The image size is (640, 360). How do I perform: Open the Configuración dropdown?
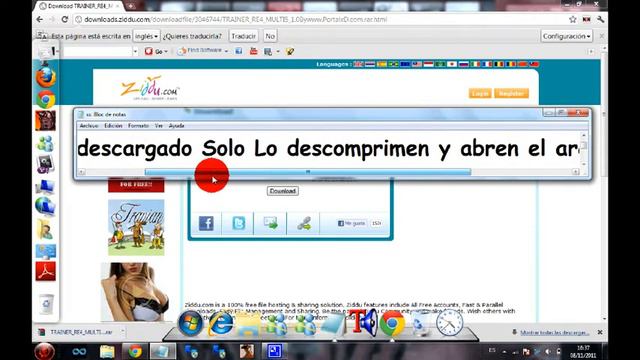point(567,36)
